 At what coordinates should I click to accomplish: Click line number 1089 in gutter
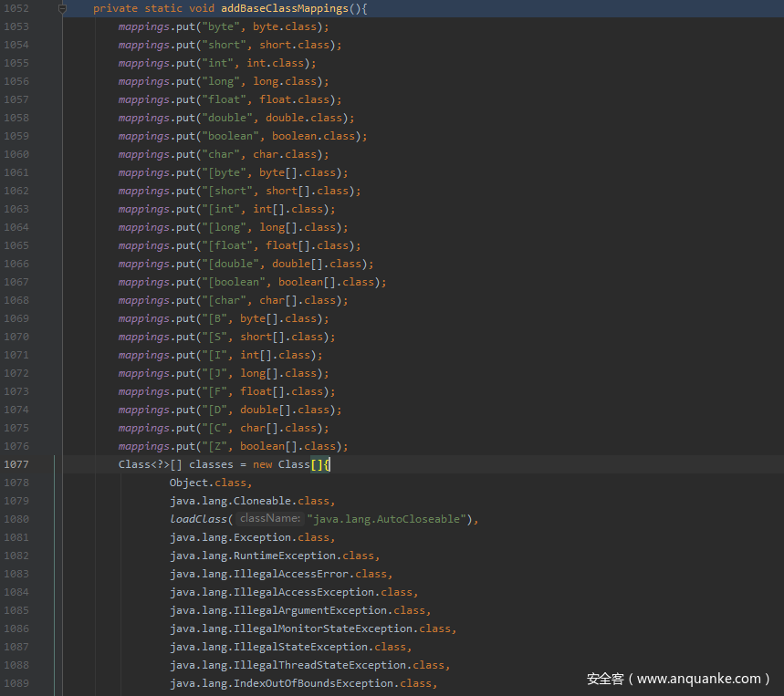click(16, 683)
